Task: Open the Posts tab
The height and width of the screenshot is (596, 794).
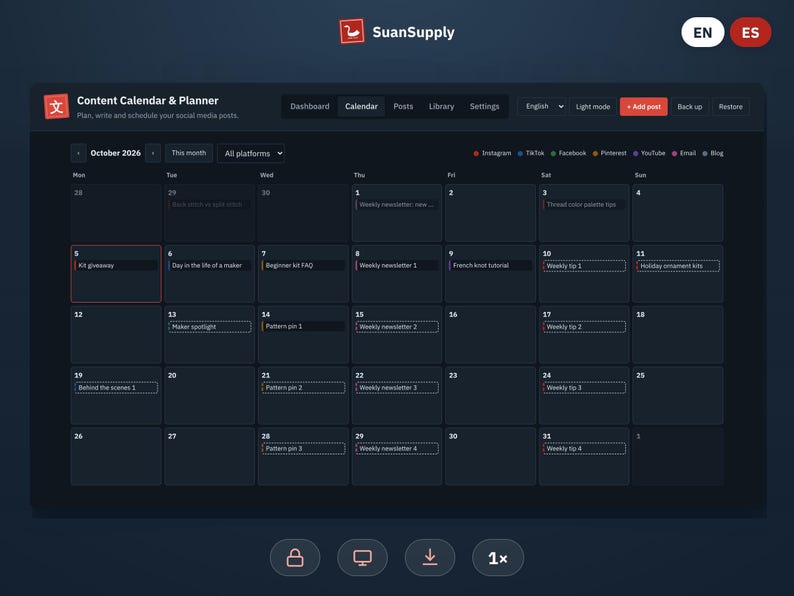Action: 403,106
